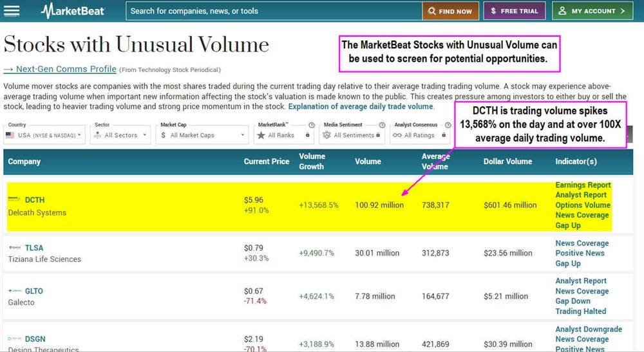The height and width of the screenshot is (352, 644).
Task: Click into the companies search field
Action: click(x=270, y=11)
